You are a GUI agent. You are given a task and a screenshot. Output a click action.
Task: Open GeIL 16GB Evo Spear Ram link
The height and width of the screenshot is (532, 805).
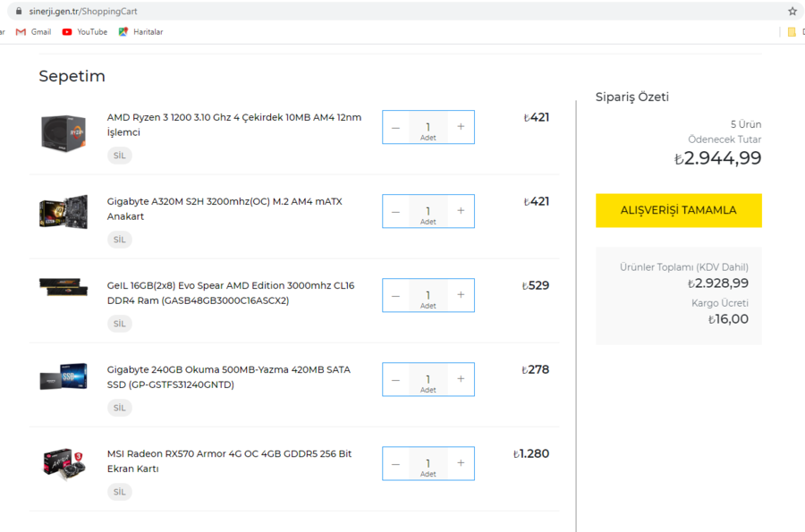tap(231, 293)
